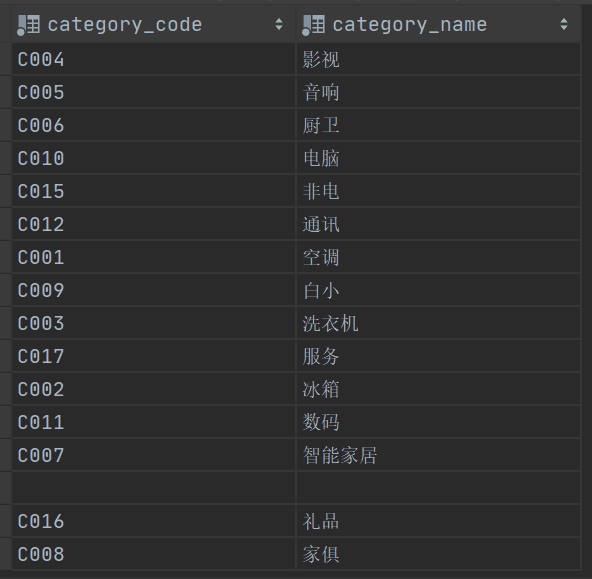
Task: Select cell C001
Action: 153,257
